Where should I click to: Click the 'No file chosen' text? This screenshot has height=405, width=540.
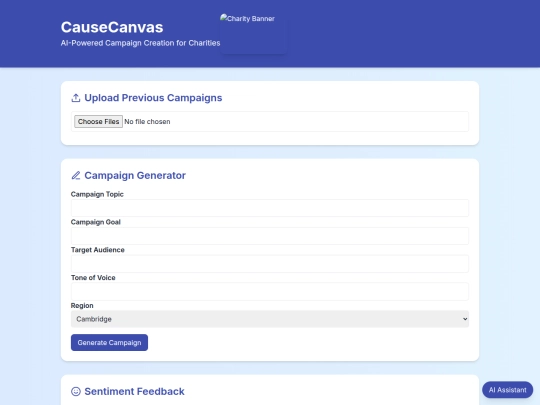tap(147, 122)
